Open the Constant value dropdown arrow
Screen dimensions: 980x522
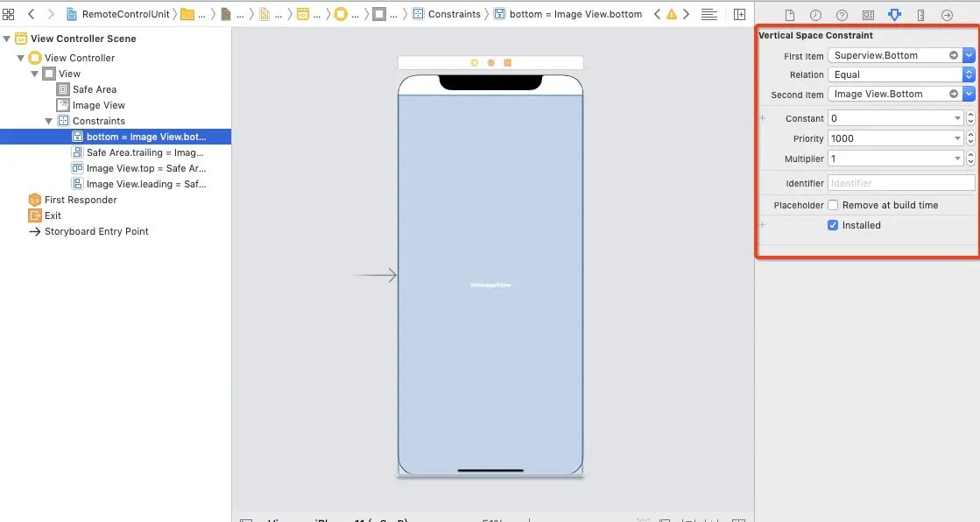pos(957,118)
